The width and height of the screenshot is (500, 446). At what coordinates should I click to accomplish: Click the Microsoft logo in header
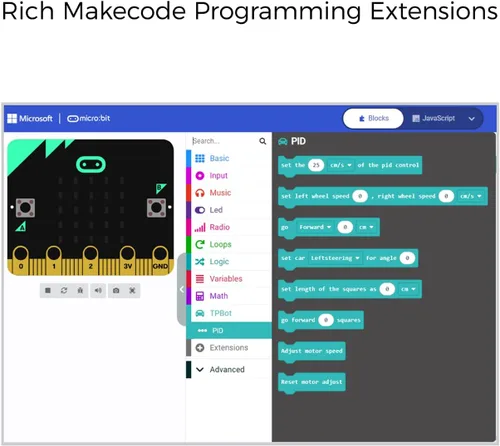click(x=30, y=118)
